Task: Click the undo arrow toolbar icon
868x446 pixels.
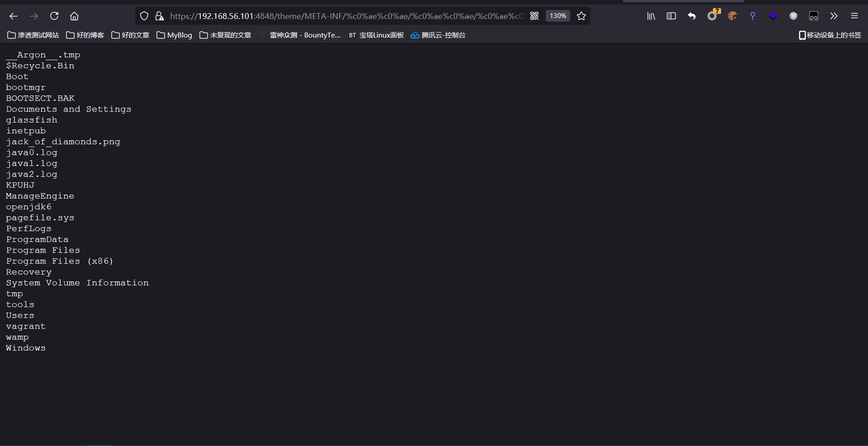Action: (x=692, y=16)
